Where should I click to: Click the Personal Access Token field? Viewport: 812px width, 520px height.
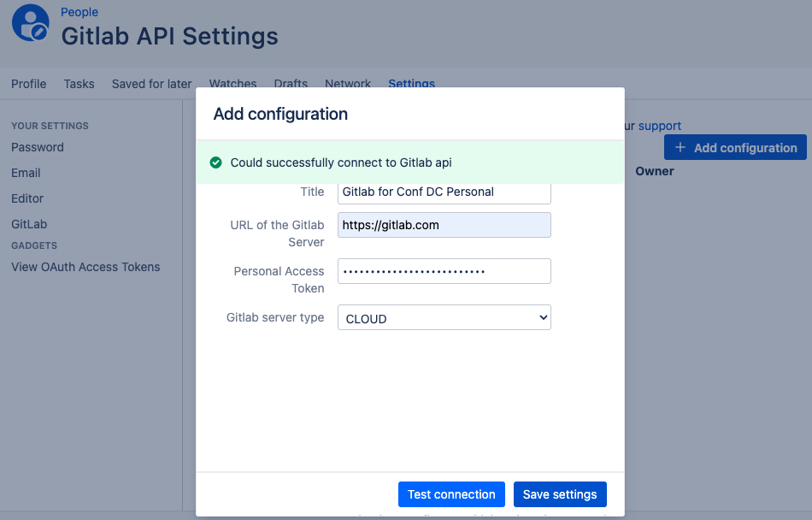pos(444,271)
